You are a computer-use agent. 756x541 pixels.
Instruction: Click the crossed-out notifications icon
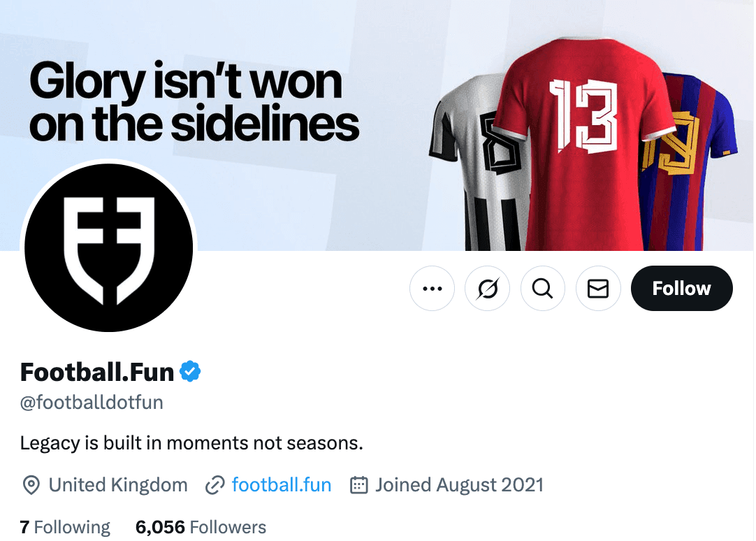tap(487, 288)
